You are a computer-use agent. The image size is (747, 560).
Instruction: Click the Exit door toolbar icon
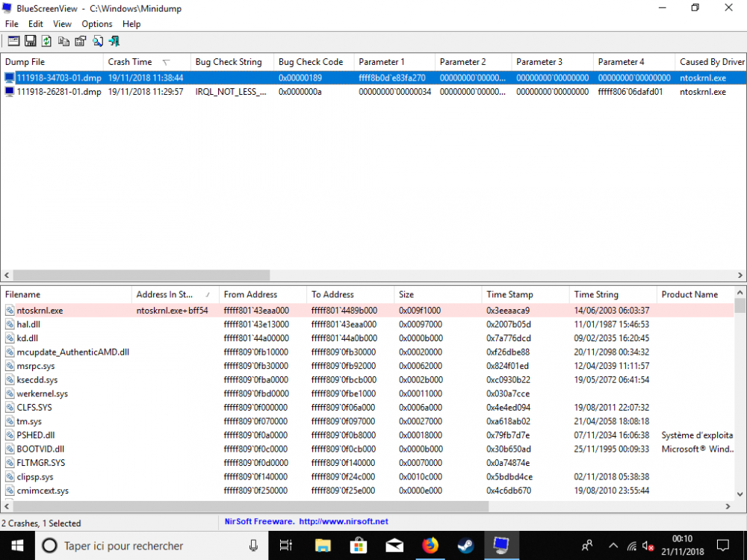[x=114, y=41]
